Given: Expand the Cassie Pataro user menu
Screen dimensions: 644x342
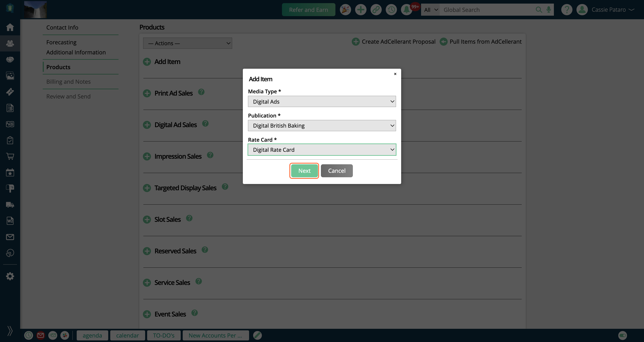Looking at the screenshot, I should point(613,10).
